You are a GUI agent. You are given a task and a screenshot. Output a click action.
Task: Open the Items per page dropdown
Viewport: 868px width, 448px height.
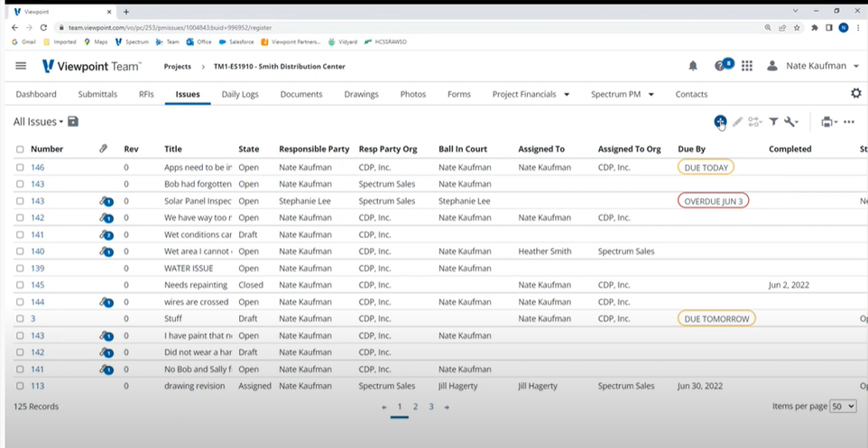(x=843, y=407)
